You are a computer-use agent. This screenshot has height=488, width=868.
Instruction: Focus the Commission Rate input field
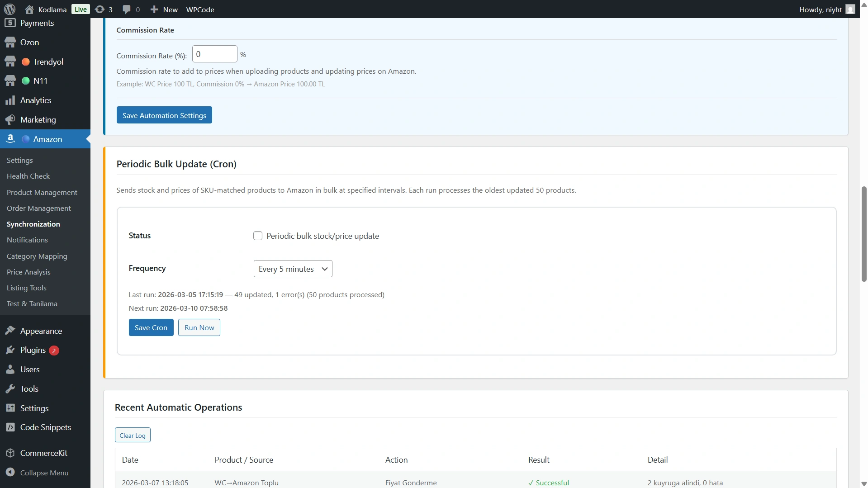coord(214,54)
